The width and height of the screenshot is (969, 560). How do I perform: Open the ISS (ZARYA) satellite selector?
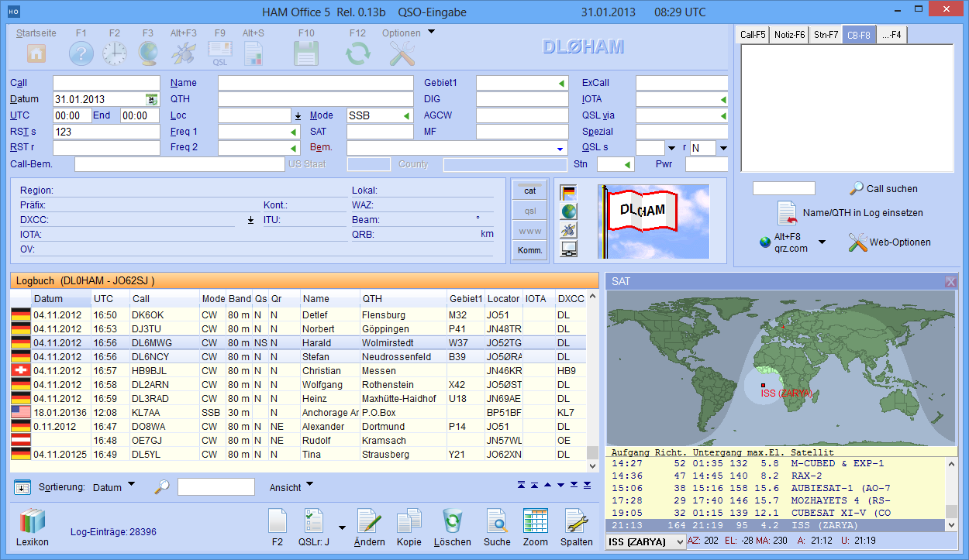646,541
